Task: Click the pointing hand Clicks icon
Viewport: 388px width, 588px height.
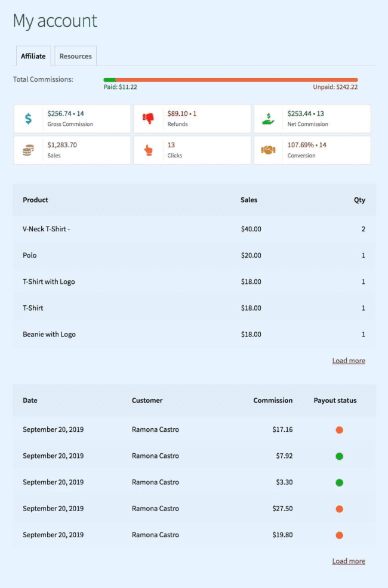Action: coord(148,149)
